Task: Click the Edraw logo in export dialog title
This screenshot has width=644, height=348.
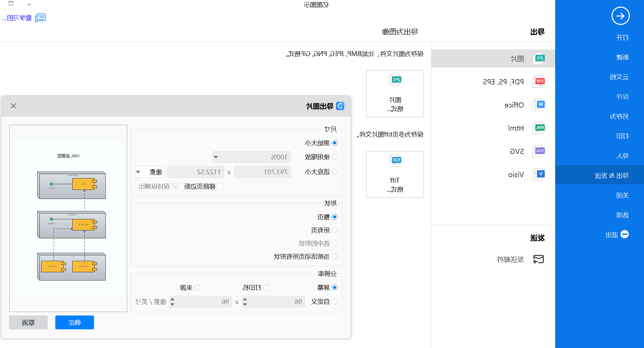Action: 340,106
